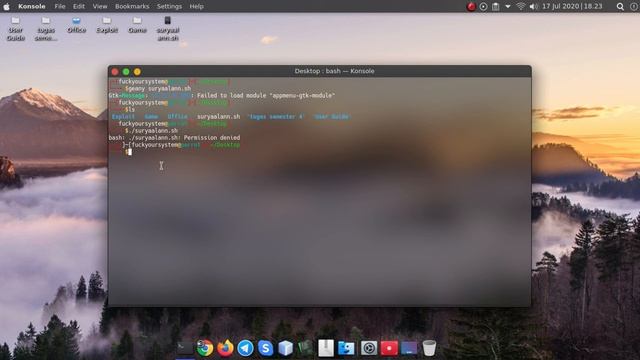Viewport: 640px width, 360px height.
Task: Open the Trash in the dock
Action: (x=429, y=348)
